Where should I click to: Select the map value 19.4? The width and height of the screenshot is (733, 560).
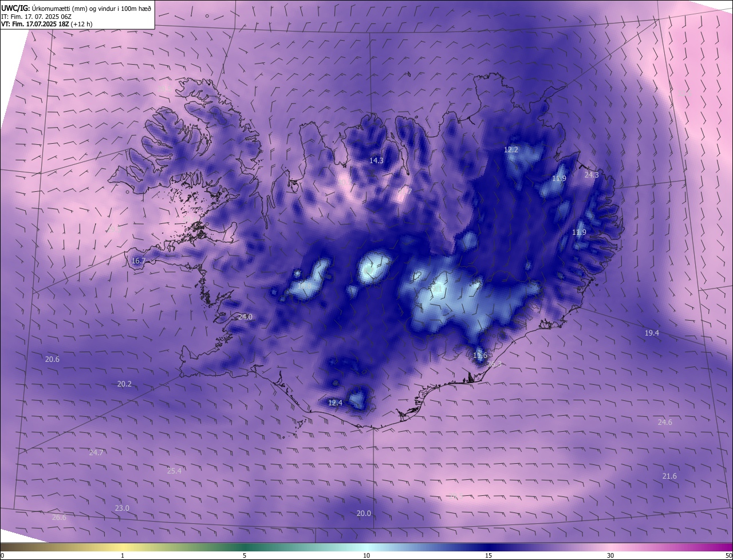652,333
